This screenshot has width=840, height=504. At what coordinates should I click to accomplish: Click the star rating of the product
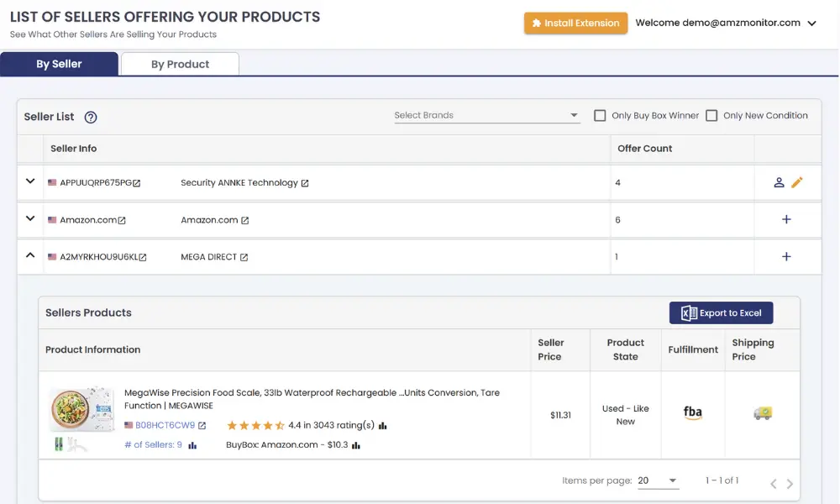[255, 426]
